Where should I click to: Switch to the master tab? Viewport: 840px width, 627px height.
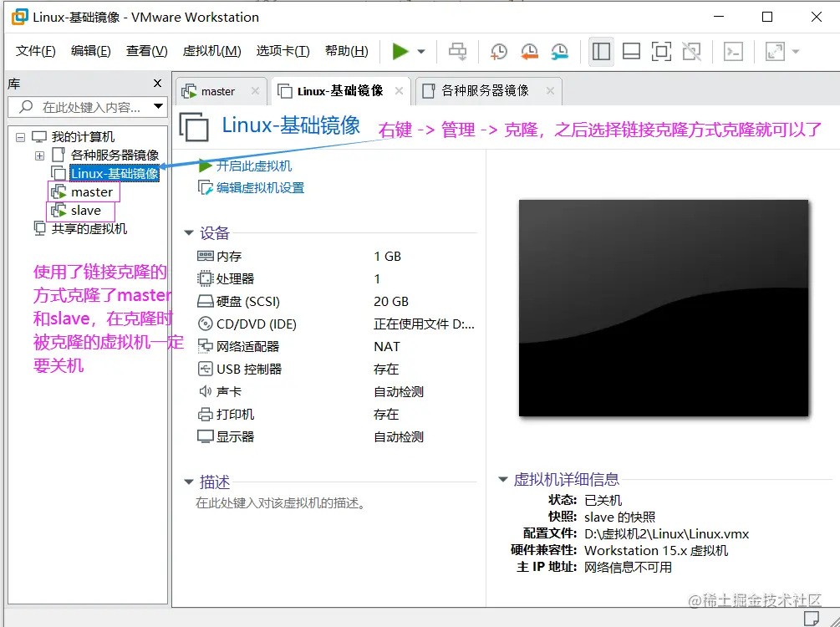221,90
